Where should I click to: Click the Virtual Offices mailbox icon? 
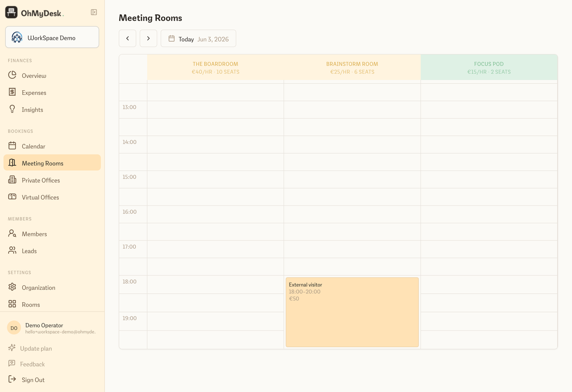[x=12, y=197]
